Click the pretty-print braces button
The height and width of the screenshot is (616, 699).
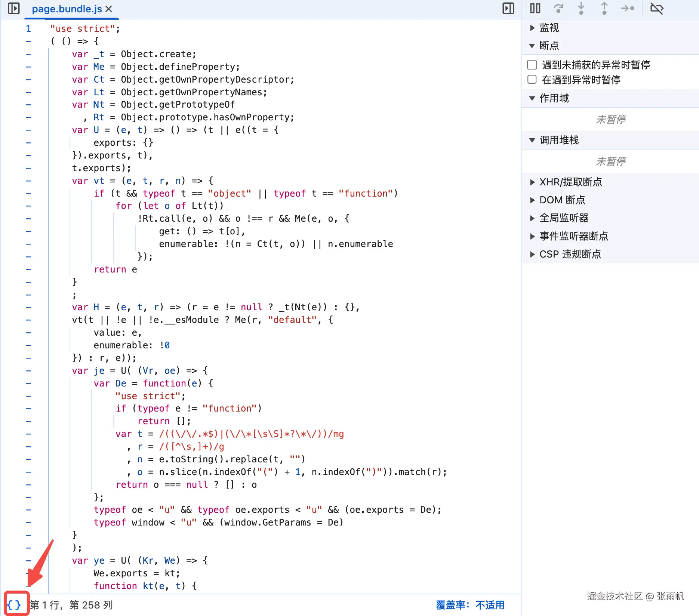coord(14,605)
